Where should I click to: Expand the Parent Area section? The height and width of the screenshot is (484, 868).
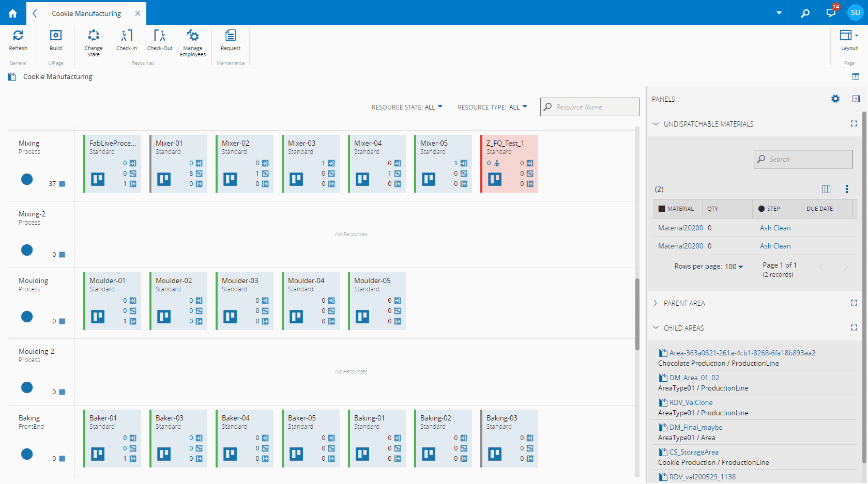(x=656, y=303)
